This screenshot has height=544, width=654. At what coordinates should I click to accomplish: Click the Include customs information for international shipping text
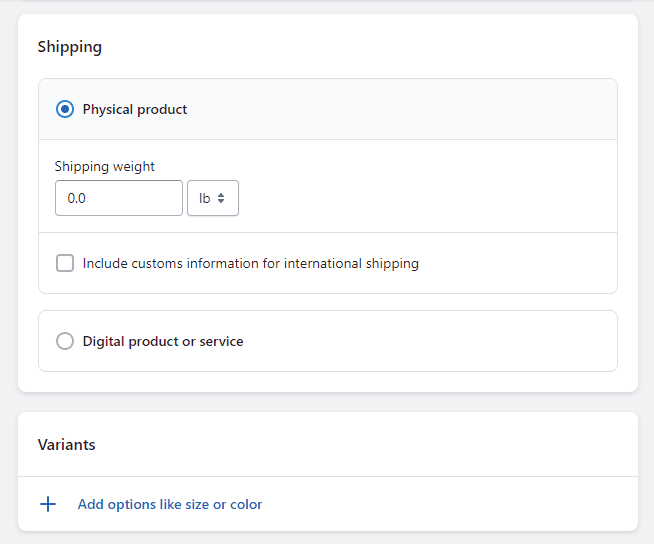coord(251,264)
